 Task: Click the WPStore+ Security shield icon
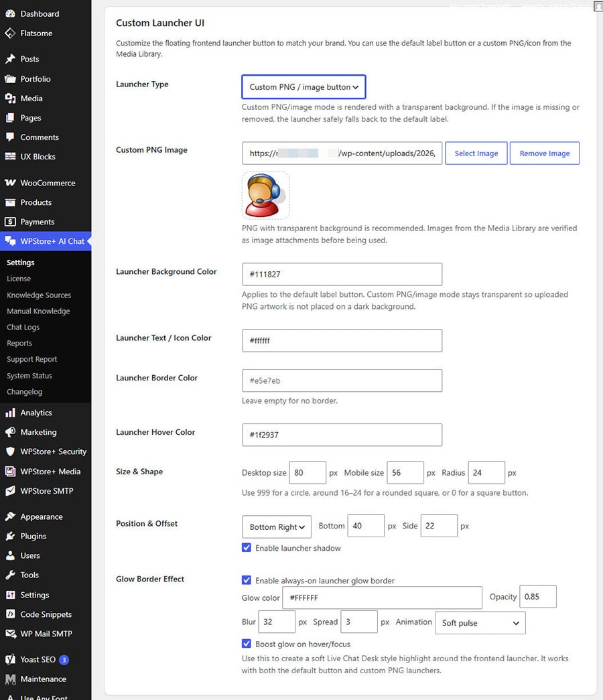tap(10, 451)
